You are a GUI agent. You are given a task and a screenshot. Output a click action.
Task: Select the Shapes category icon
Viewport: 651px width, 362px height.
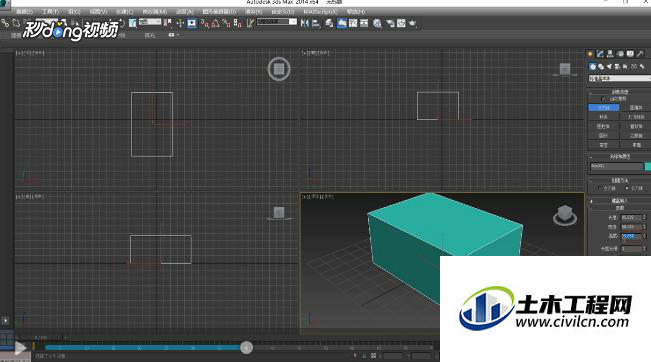601,67
